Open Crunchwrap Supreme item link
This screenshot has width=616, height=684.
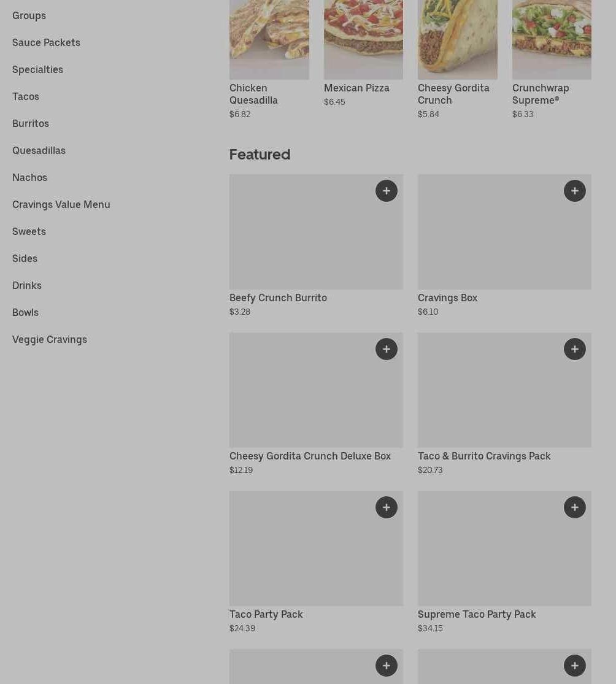541,94
